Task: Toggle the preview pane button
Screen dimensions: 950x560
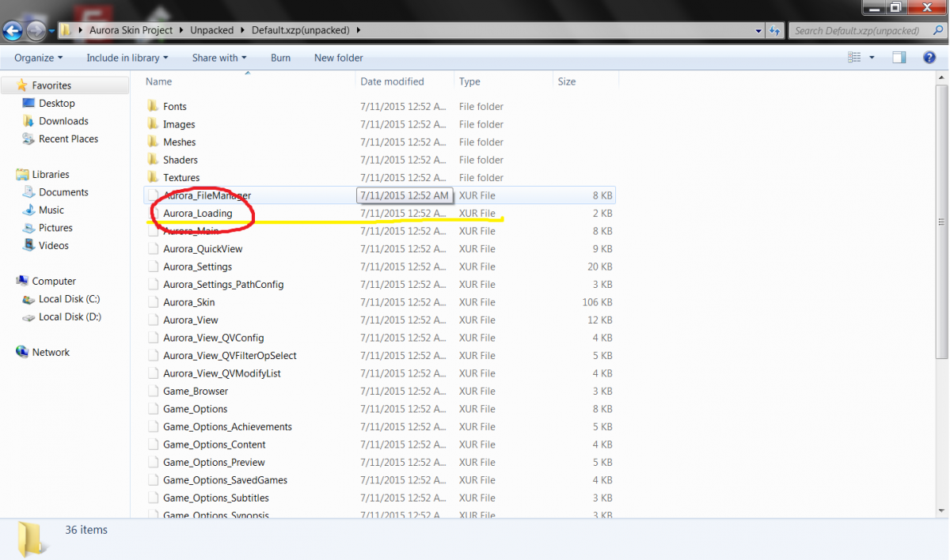Action: (x=899, y=58)
